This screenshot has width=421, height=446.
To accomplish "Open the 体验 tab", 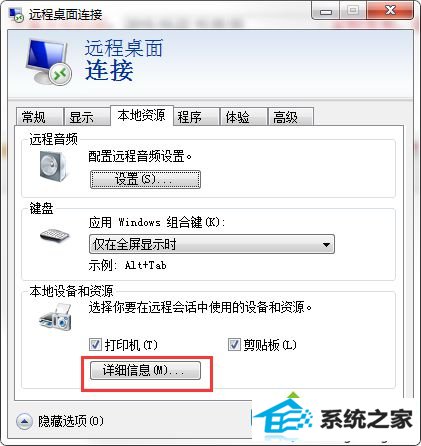I will (x=244, y=117).
